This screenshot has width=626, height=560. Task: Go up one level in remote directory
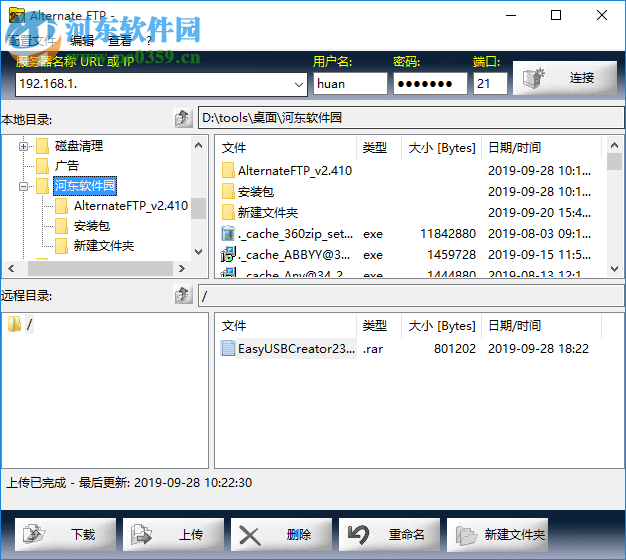pyautogui.click(x=183, y=295)
